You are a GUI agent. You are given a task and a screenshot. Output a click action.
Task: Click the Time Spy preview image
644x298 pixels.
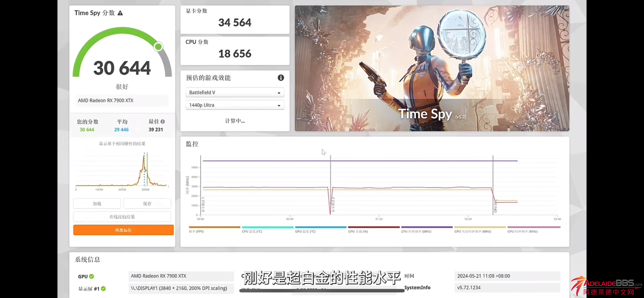[432, 68]
